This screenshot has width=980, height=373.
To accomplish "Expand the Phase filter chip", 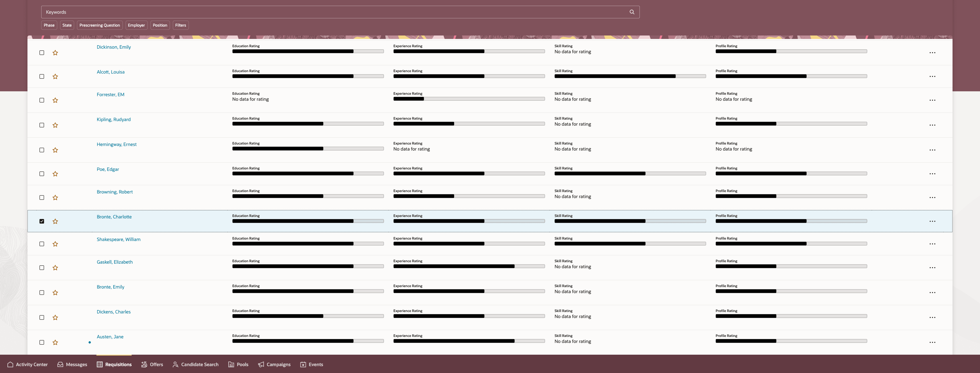I will point(49,25).
